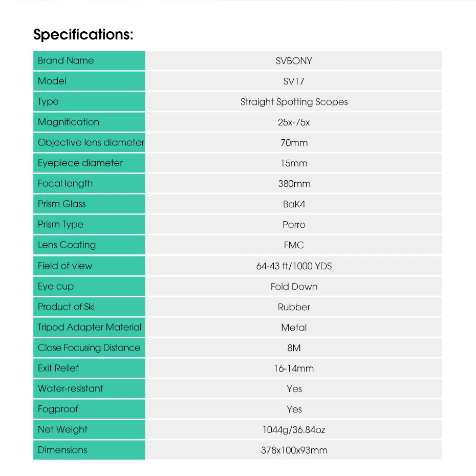Click the BaK4 prism glass value
The height and width of the screenshot is (476, 476).
point(294,204)
